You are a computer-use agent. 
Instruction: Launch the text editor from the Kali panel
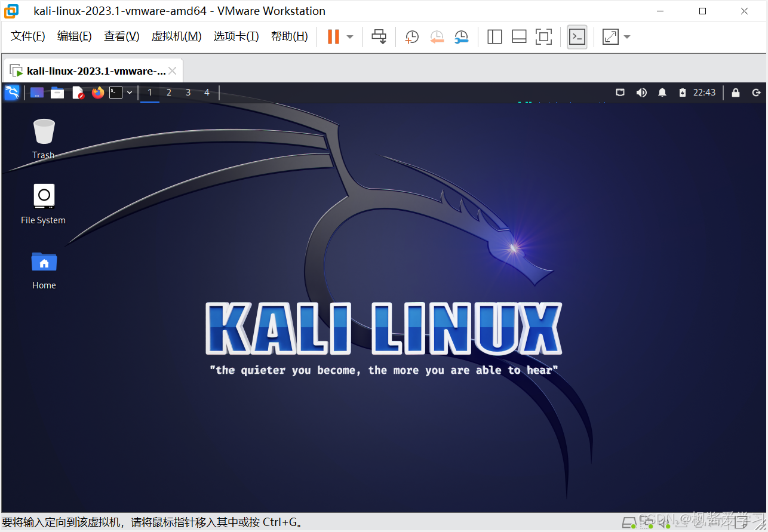pyautogui.click(x=78, y=93)
